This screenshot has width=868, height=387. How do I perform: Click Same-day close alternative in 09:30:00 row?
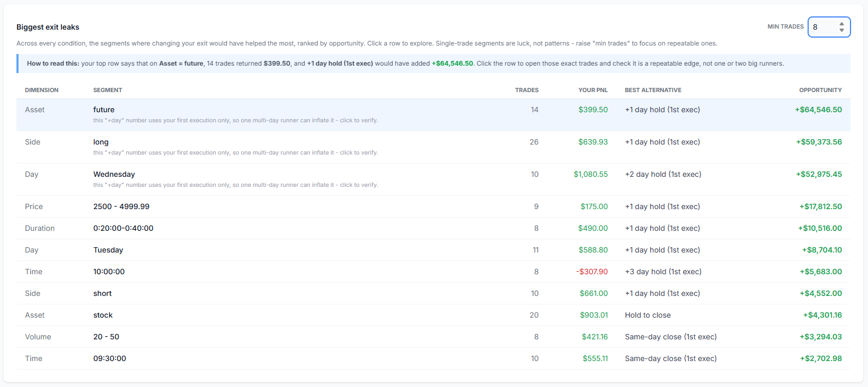(671, 358)
